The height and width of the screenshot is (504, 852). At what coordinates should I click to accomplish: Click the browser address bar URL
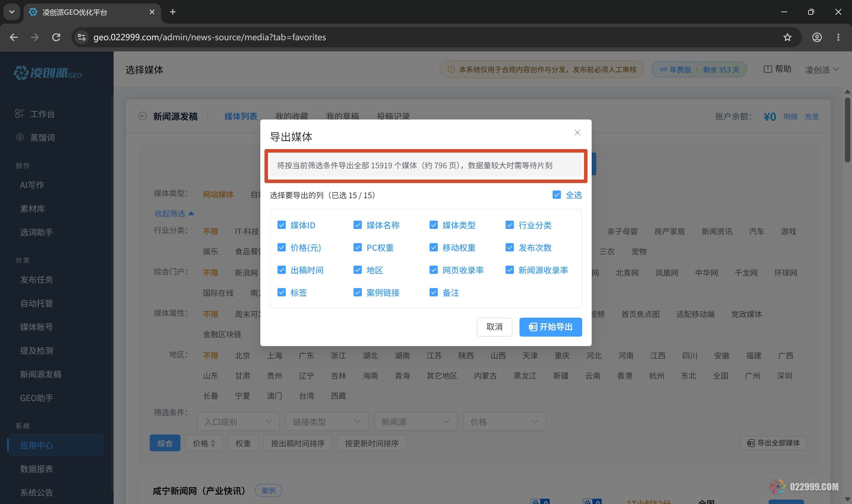pyautogui.click(x=209, y=37)
